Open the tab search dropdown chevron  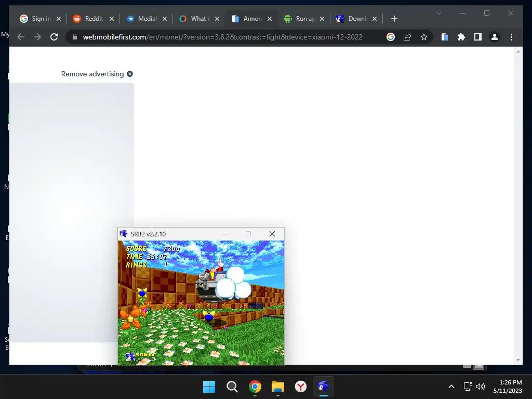pos(438,13)
